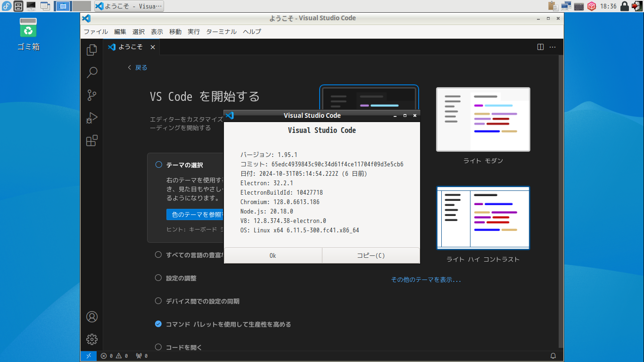644x362 pixels.
Task: Split the editor to the right
Action: (541, 47)
